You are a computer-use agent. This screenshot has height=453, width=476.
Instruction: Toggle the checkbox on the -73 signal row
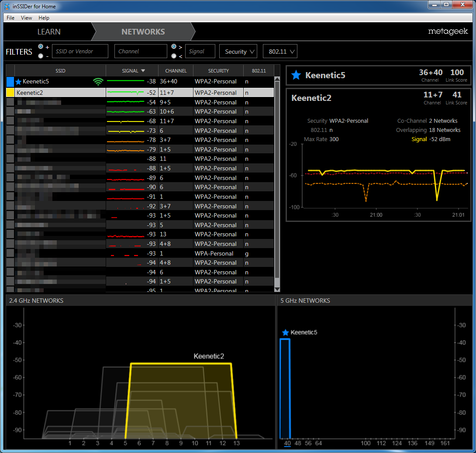coord(10,131)
